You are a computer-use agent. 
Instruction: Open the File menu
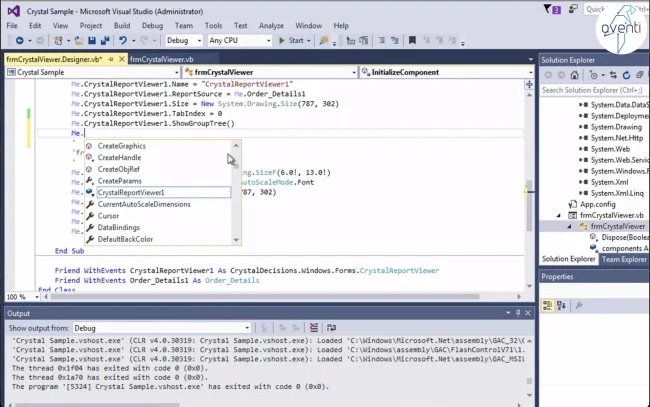coord(12,26)
